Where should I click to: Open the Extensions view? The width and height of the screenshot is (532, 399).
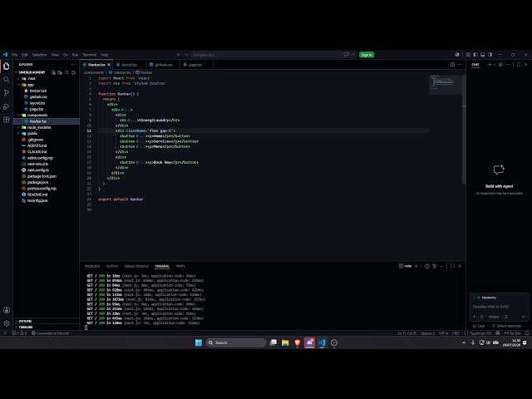[x=7, y=120]
